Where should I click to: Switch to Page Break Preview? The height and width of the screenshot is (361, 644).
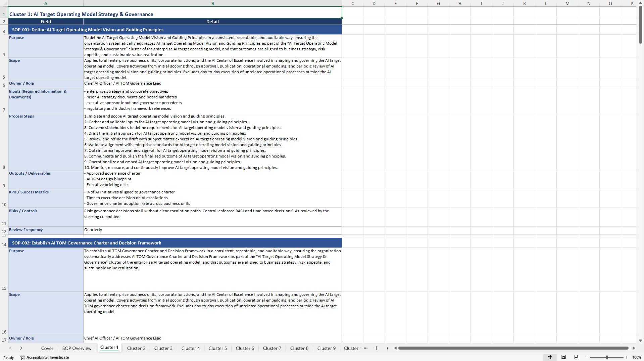[577, 357]
